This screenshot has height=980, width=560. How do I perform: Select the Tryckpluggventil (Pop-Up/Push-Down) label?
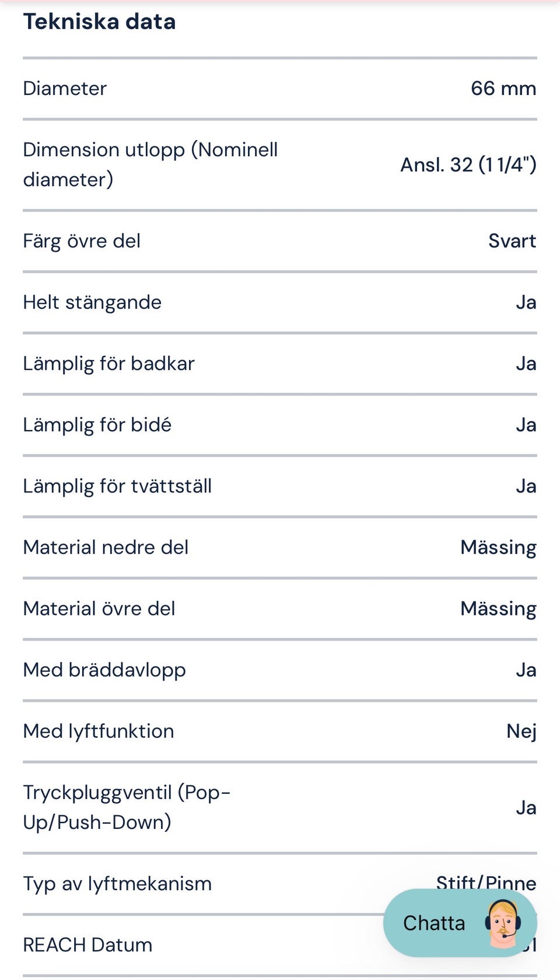coord(127,807)
